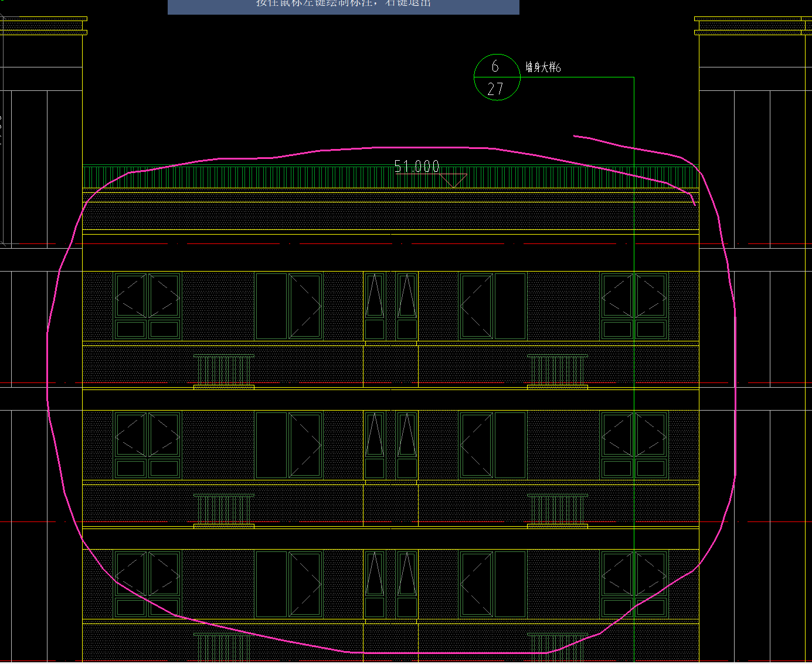Select number 6 in the green callout circle
Image resolution: width=812 pixels, height=664 pixels.
click(495, 66)
